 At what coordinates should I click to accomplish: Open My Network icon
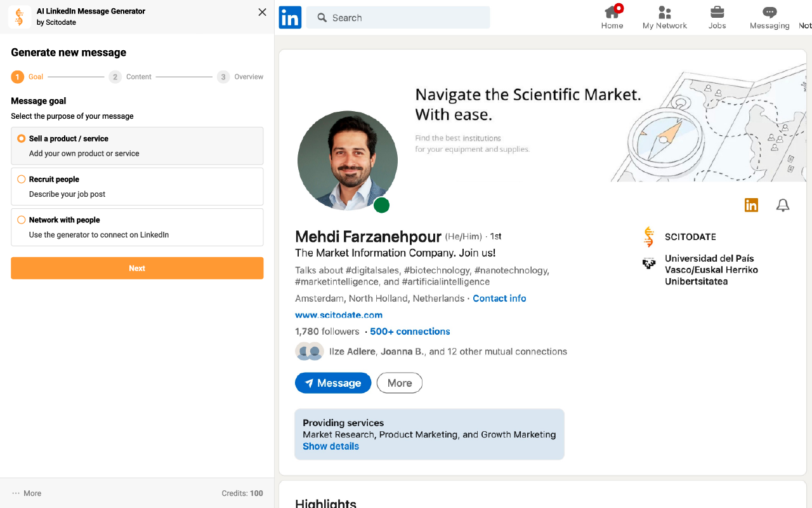[664, 13]
